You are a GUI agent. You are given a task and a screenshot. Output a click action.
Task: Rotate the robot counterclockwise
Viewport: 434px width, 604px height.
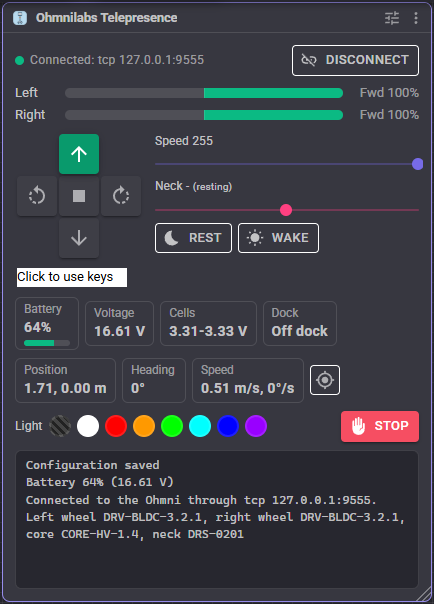(37, 196)
